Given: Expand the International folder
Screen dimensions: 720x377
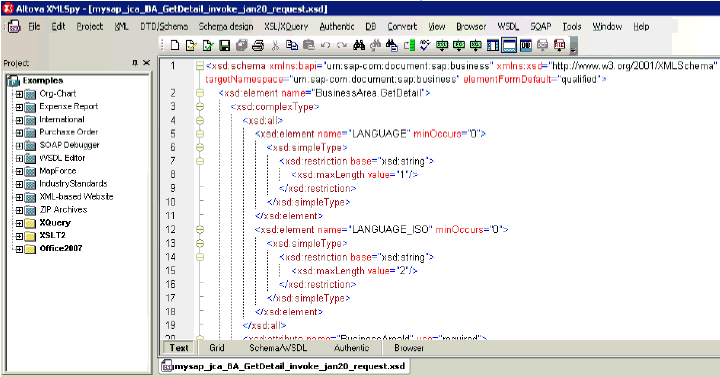Looking at the screenshot, I should (x=19, y=120).
